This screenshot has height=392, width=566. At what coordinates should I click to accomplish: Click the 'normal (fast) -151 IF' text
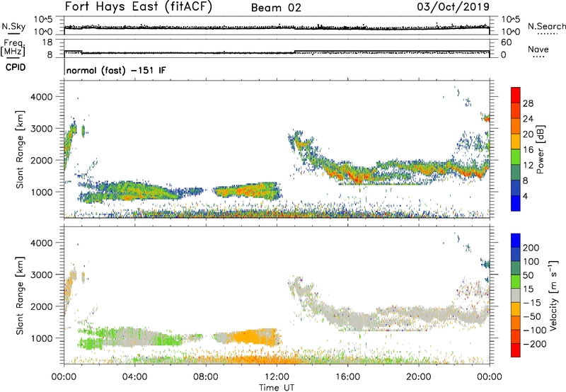(116, 70)
